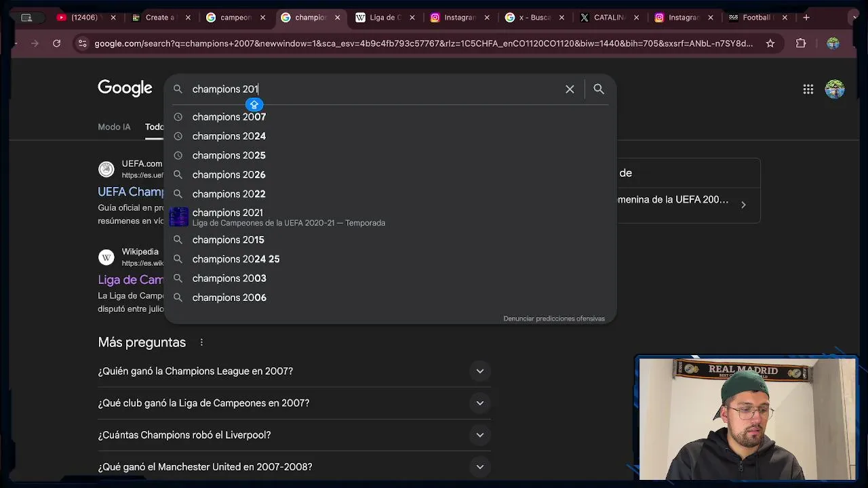Click the Google logo
This screenshot has width=868, height=488.
click(x=125, y=88)
